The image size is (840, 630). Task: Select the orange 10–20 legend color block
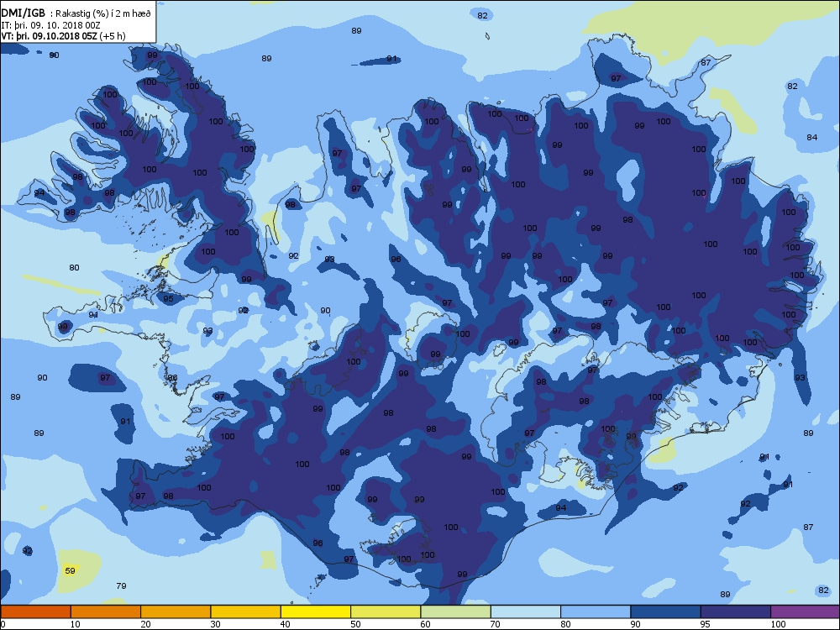click(x=106, y=612)
